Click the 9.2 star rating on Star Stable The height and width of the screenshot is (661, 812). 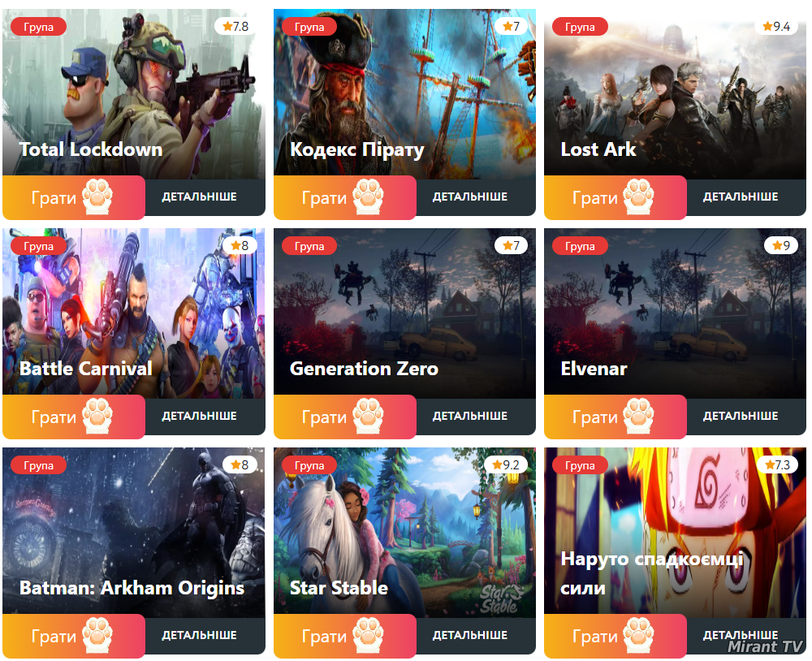506,464
